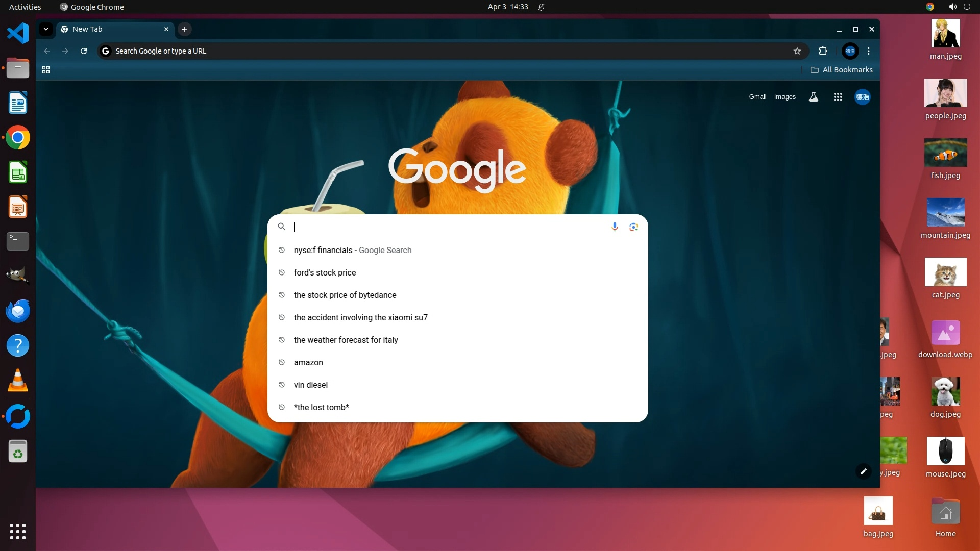980x551 pixels.
Task: Click the voice search microphone icon
Action: click(x=615, y=227)
